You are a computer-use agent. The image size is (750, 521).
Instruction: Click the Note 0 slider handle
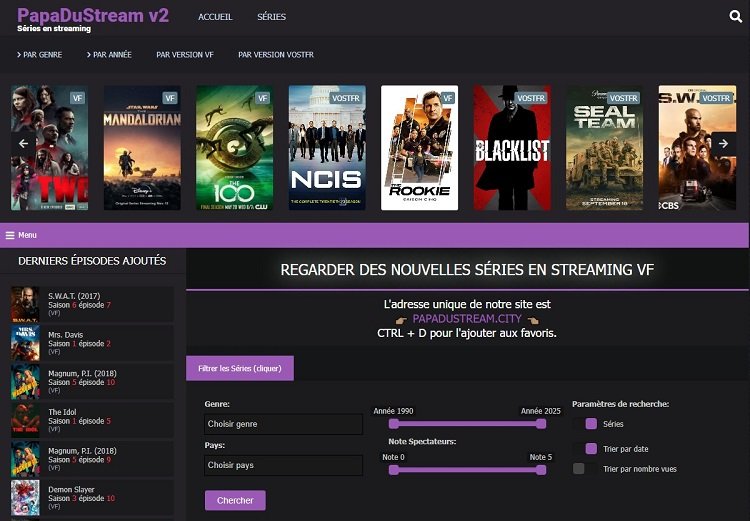pos(394,470)
